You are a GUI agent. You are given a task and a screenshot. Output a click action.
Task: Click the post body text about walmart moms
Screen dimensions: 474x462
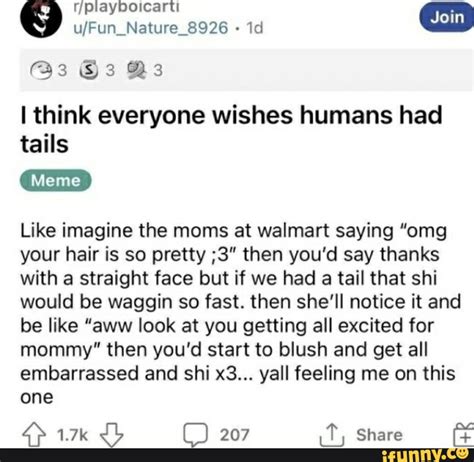click(240, 314)
